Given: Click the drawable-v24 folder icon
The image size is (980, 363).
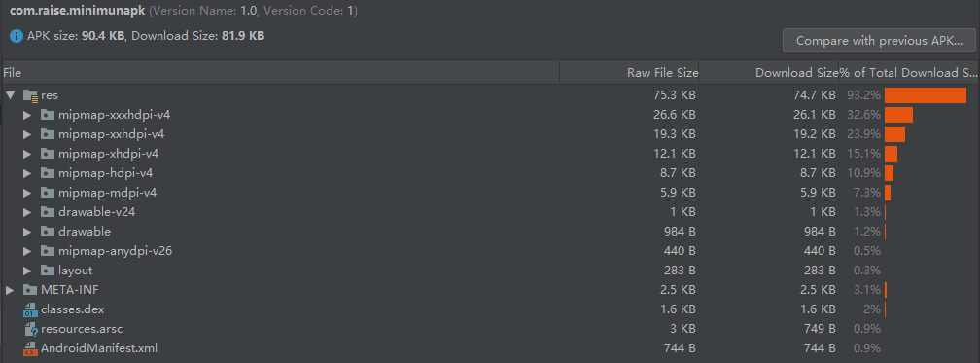Looking at the screenshot, I should [x=48, y=212].
